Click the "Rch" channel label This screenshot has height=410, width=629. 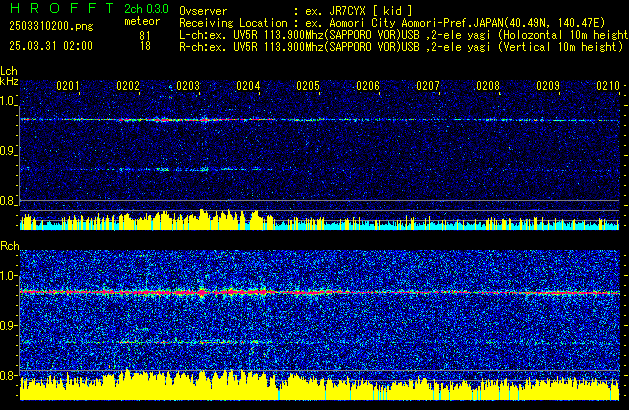pyautogui.click(x=10, y=246)
